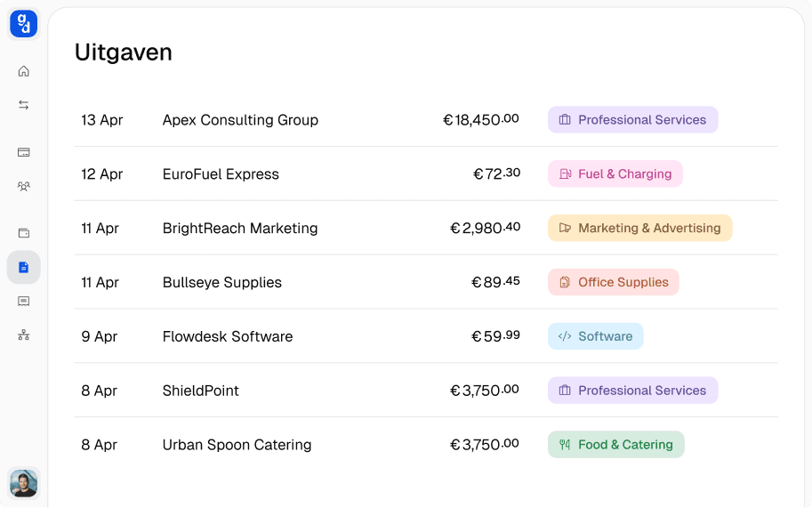The image size is (812, 508).
Task: Select the Fuel & Charging category tag
Action: (x=615, y=174)
